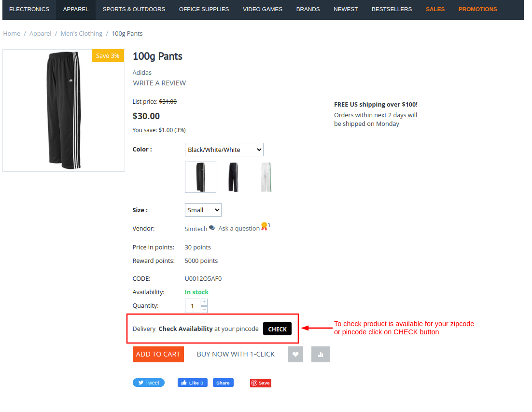Go to the Newest products page

click(345, 9)
